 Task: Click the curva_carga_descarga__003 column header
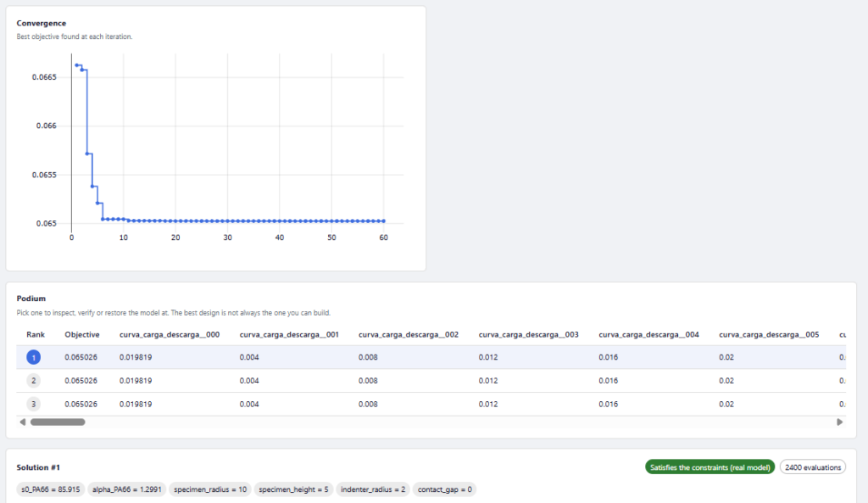(x=529, y=334)
